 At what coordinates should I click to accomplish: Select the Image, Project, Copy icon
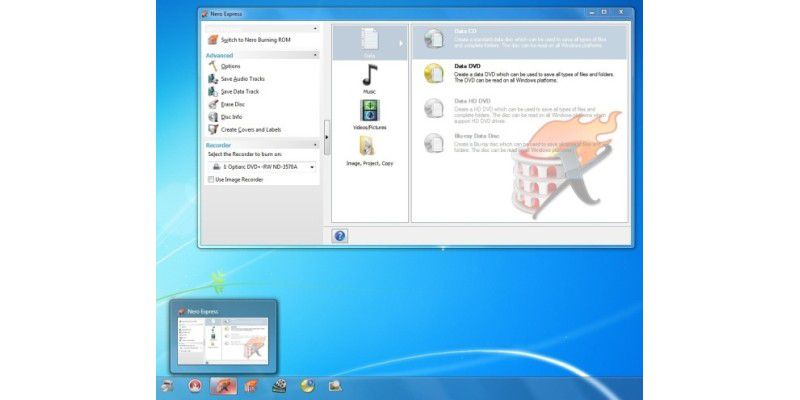pos(367,146)
